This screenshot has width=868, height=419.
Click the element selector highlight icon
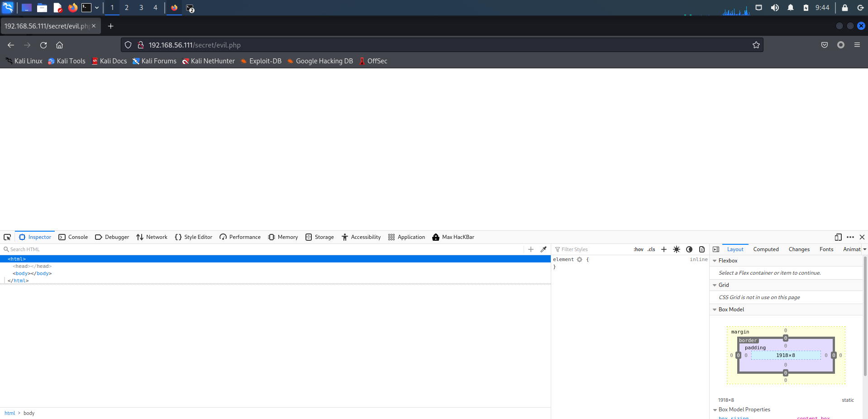point(579,260)
